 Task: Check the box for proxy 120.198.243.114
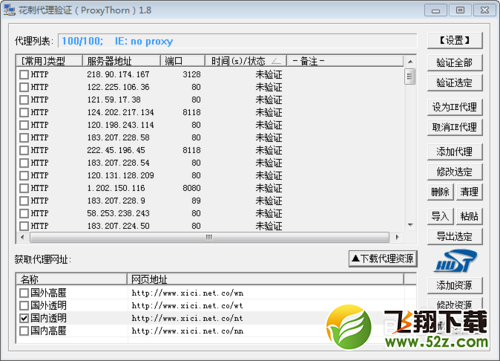[x=24, y=125]
